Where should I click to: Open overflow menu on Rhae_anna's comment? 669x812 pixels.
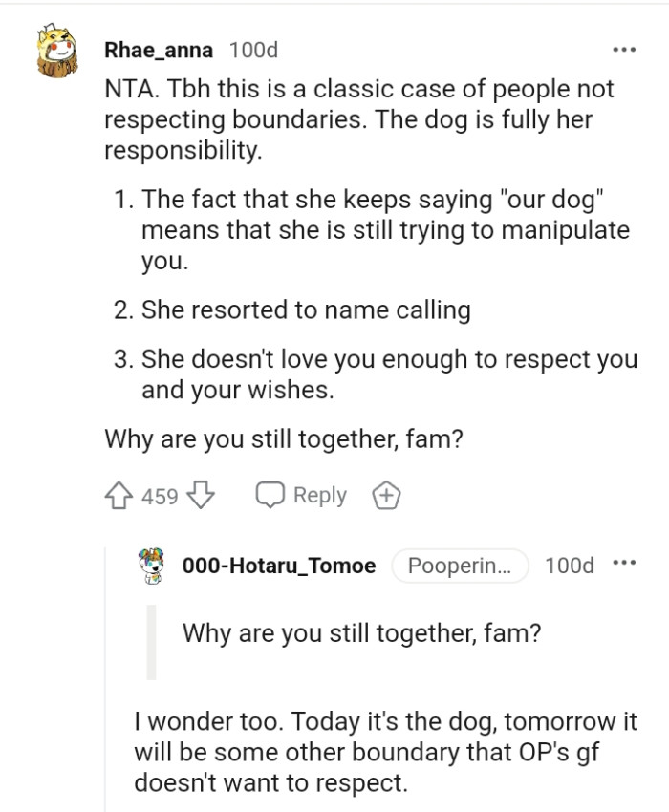click(x=624, y=48)
